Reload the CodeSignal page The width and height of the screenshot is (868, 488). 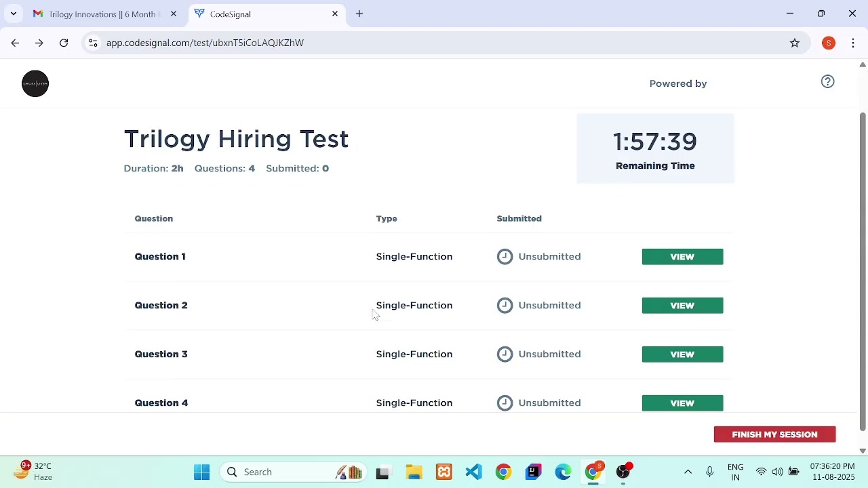point(64,43)
